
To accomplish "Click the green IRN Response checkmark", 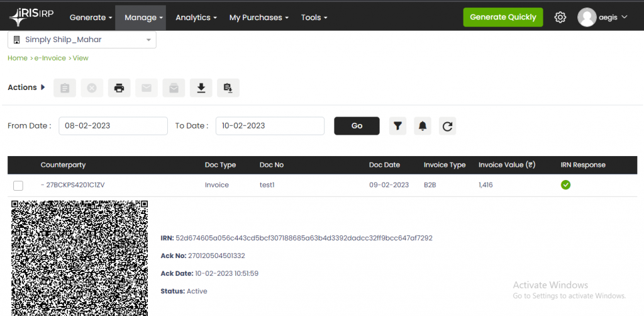I will [x=565, y=185].
